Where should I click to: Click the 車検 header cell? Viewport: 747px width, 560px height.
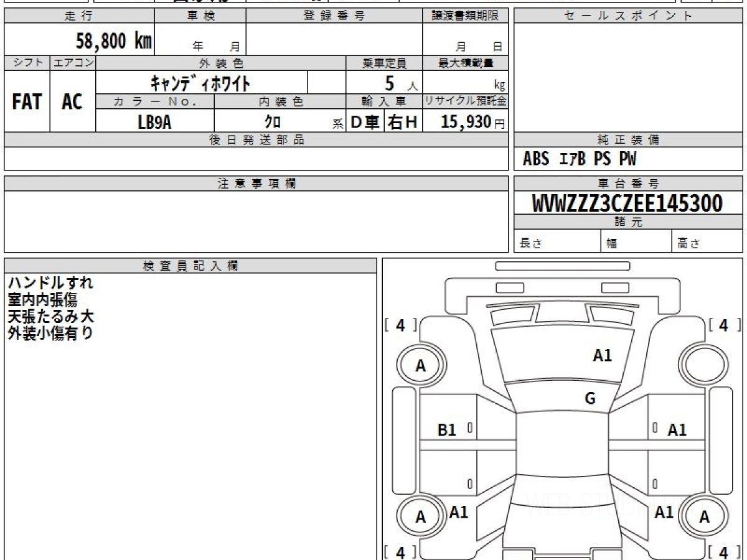click(x=200, y=16)
